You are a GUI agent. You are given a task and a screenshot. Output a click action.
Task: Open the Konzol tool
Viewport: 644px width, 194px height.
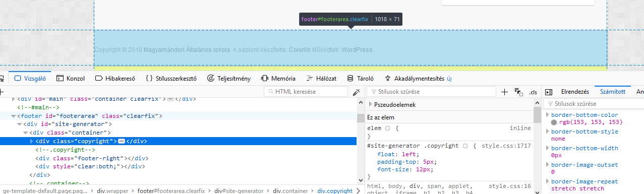[x=70, y=79]
